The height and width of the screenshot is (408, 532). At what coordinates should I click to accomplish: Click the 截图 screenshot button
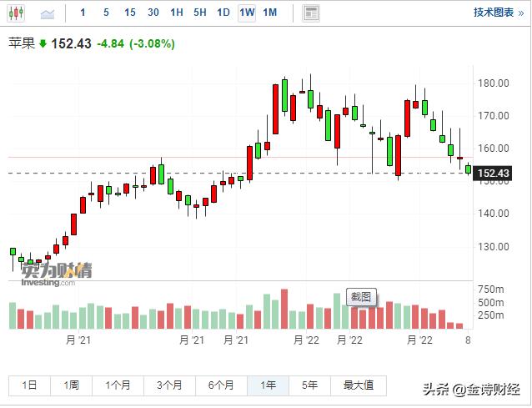[361, 296]
